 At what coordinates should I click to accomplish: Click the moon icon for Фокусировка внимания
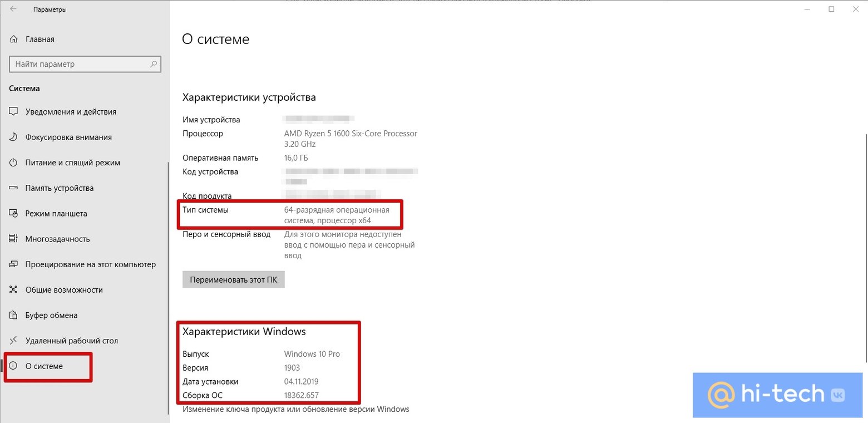click(x=14, y=137)
